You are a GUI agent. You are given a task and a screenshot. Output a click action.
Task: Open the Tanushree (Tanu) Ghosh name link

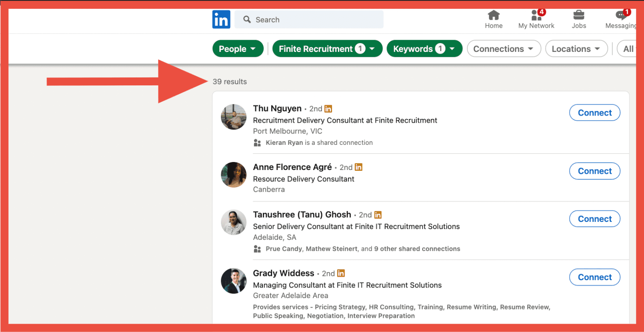point(302,215)
